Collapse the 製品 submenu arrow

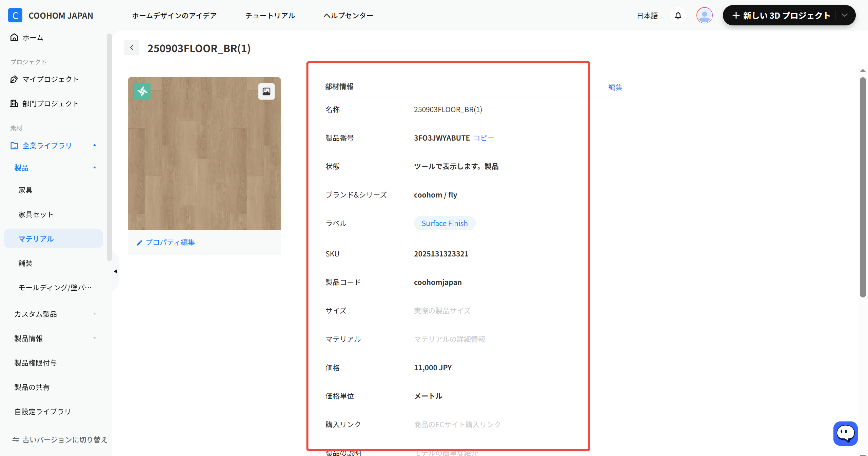pyautogui.click(x=95, y=168)
